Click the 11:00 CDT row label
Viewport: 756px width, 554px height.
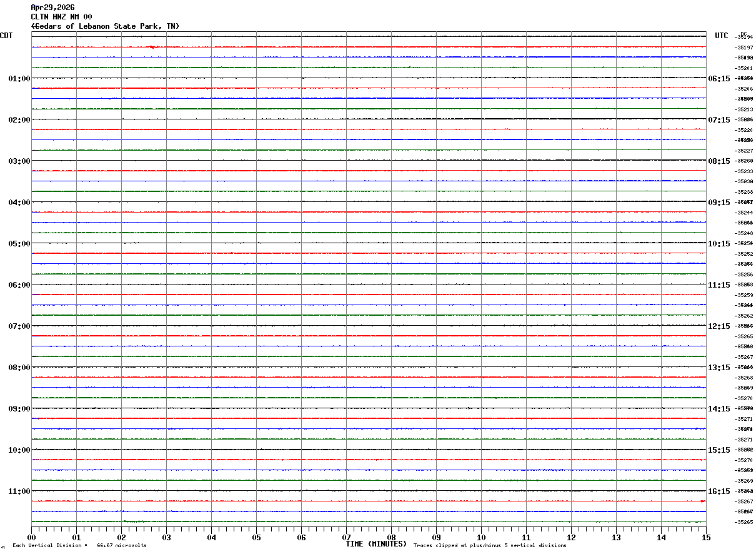[x=19, y=491]
